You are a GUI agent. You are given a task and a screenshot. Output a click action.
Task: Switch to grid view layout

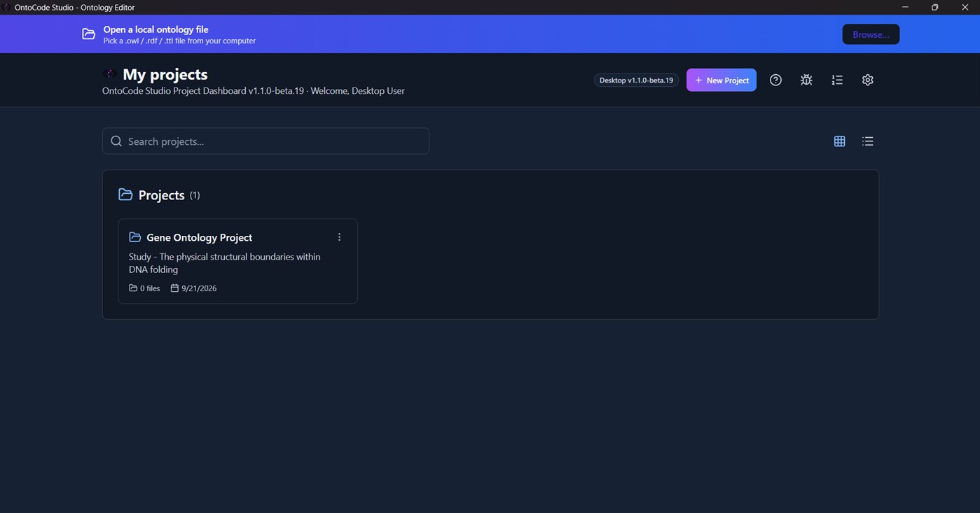(839, 141)
